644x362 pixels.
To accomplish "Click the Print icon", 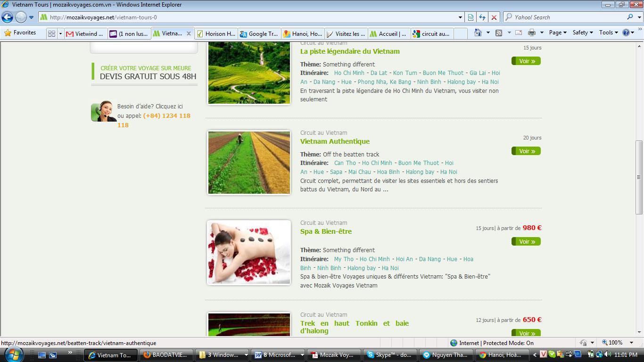I will (532, 33).
